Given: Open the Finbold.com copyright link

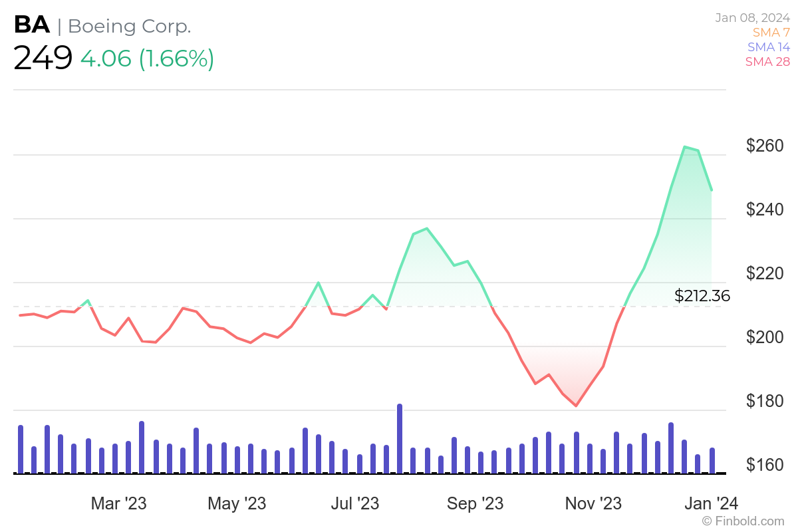Looking at the screenshot, I should coord(743,521).
